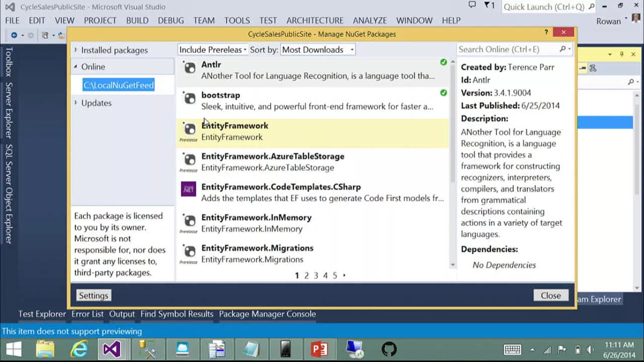Go to page 2 of package results
Screen dimensions: 644x362
coord(306,276)
